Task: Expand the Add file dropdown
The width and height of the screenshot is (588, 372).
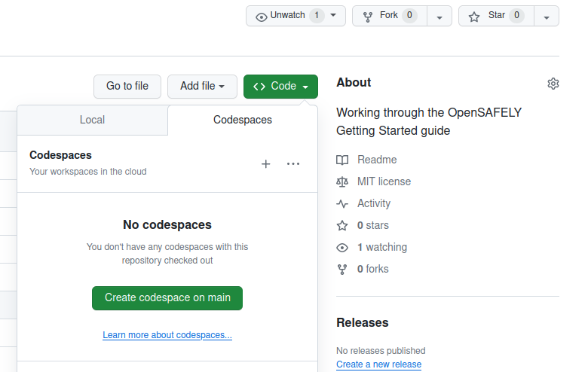Action: click(202, 87)
